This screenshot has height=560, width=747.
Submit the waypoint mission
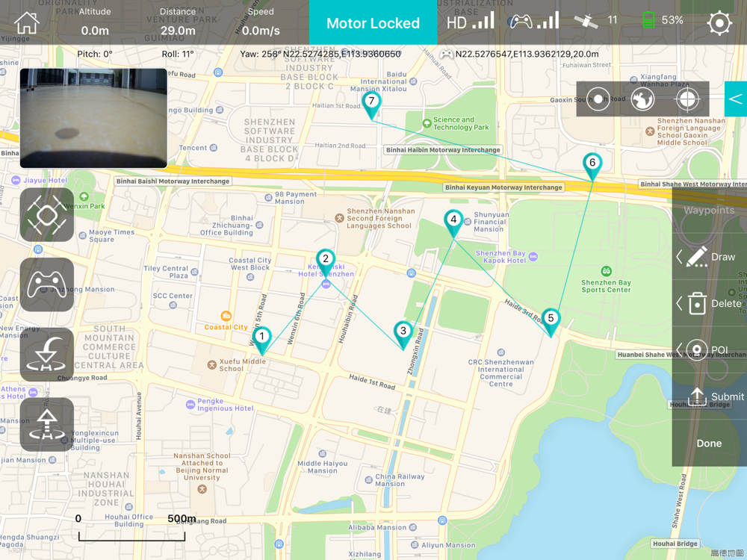(716, 396)
